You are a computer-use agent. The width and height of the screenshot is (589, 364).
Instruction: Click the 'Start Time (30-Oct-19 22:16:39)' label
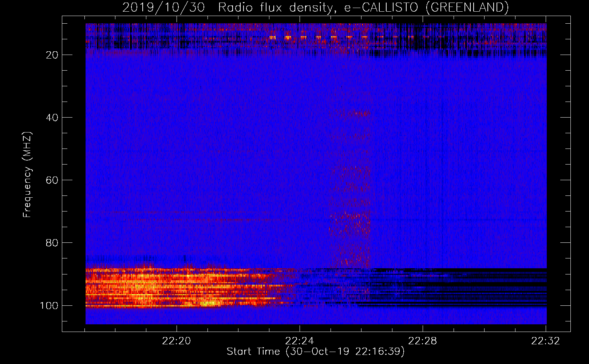(x=316, y=352)
